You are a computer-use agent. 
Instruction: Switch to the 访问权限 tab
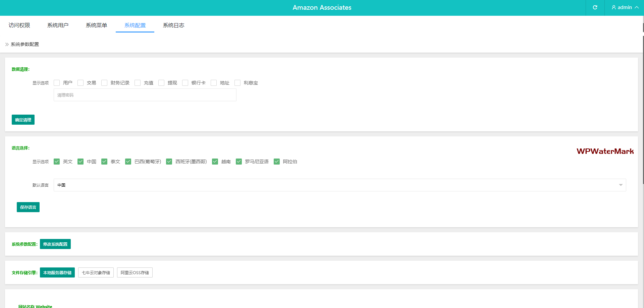pyautogui.click(x=19, y=25)
